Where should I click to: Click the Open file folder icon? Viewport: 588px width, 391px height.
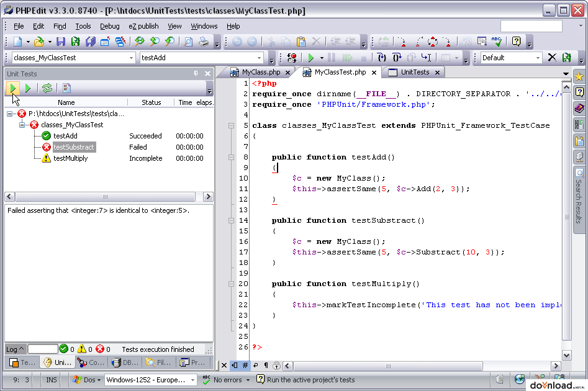tap(38, 42)
